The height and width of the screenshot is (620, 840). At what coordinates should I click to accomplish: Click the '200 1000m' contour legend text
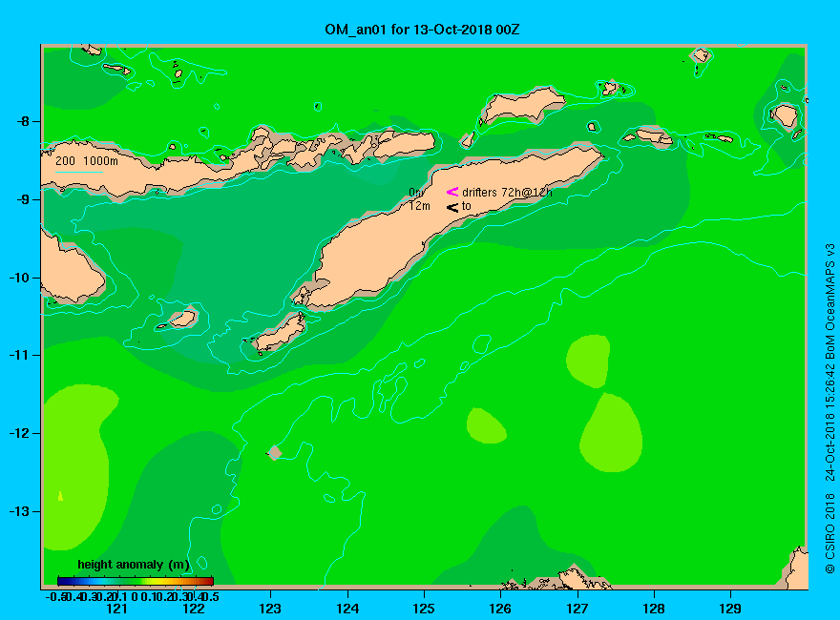click(87, 160)
